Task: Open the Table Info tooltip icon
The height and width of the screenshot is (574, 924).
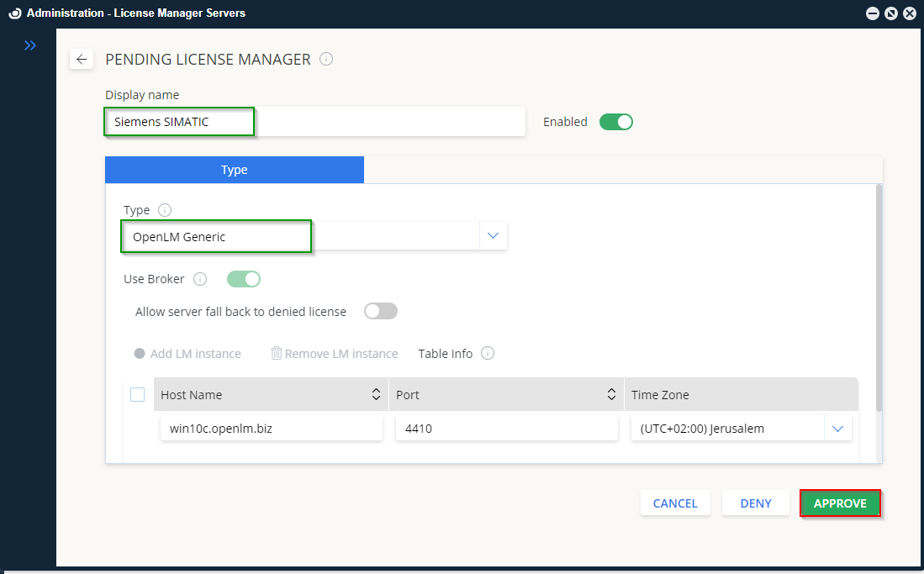Action: coord(488,353)
